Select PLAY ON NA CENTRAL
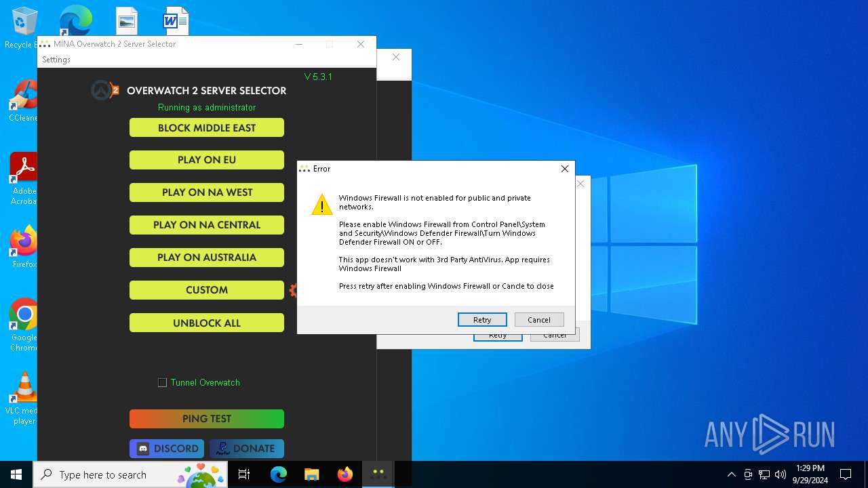Image resolution: width=868 pixels, height=488 pixels. 207,225
